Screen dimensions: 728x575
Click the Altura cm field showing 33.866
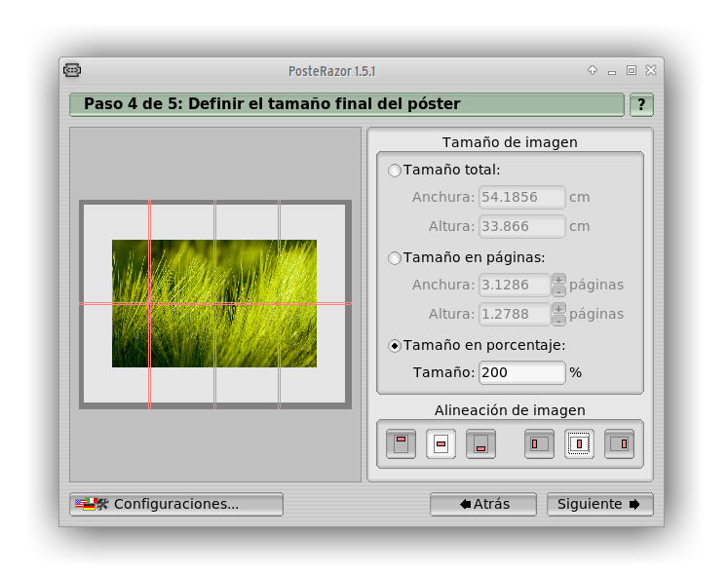point(521,227)
